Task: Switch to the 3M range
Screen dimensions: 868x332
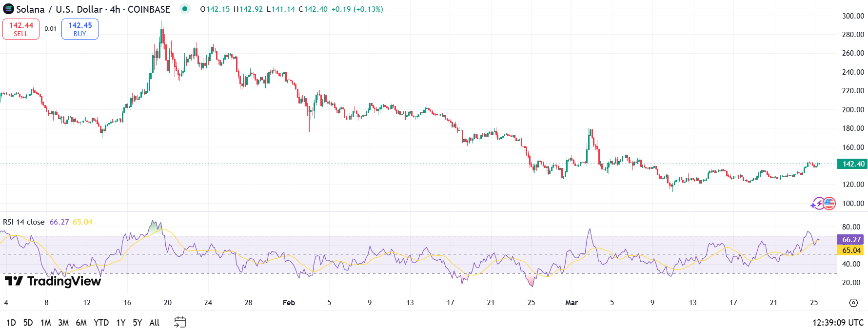Action: (x=63, y=323)
